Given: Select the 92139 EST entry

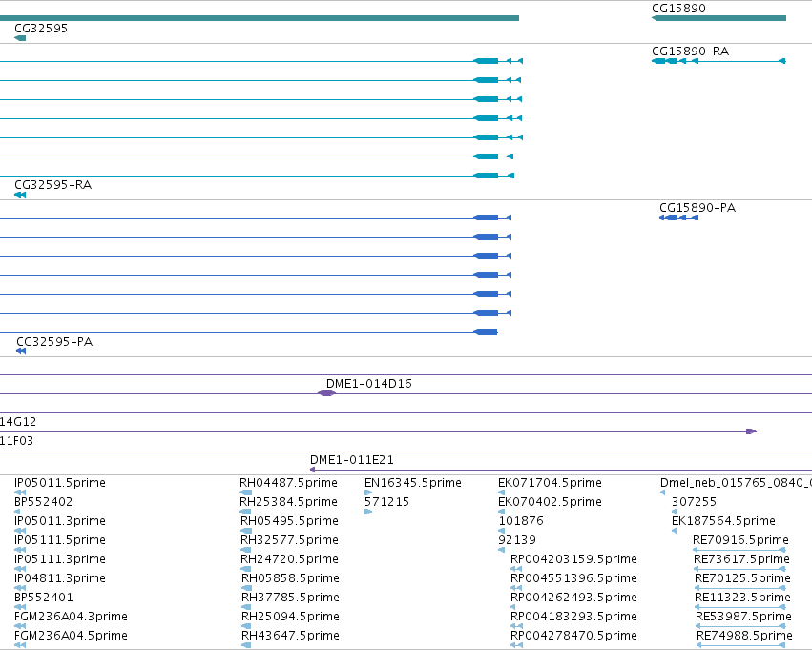Looking at the screenshot, I should click(517, 540).
